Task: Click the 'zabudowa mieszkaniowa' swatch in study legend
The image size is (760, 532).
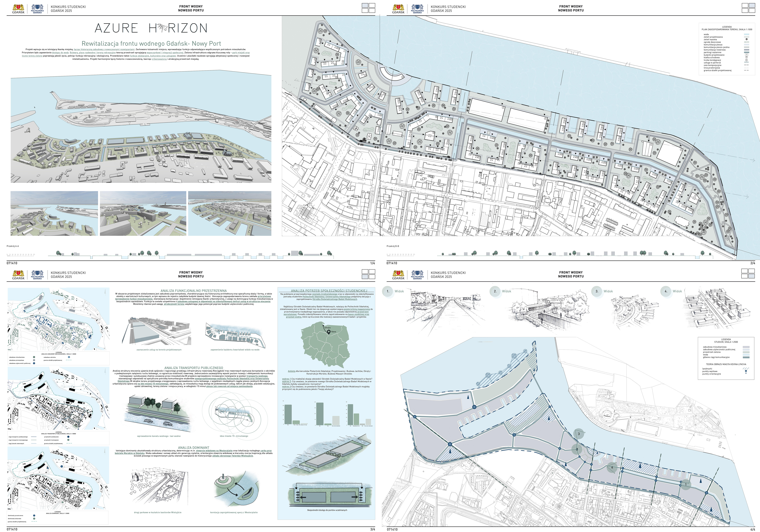Action: pyautogui.click(x=746, y=347)
